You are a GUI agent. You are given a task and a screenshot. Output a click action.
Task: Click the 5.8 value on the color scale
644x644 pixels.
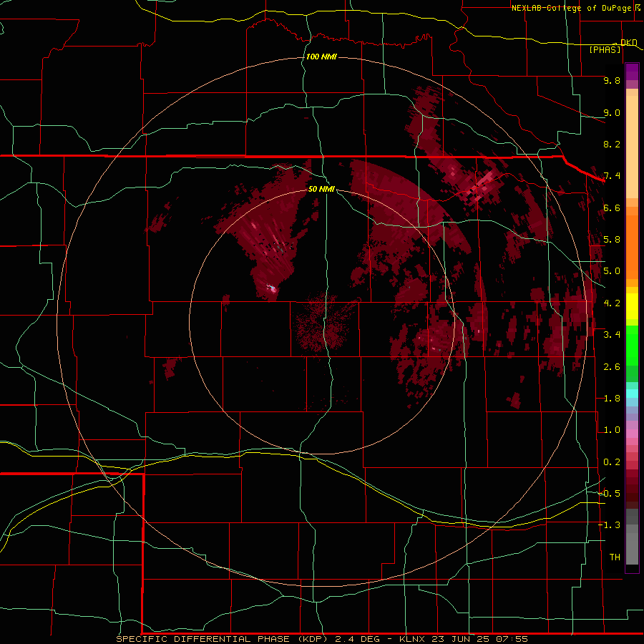pyautogui.click(x=612, y=240)
